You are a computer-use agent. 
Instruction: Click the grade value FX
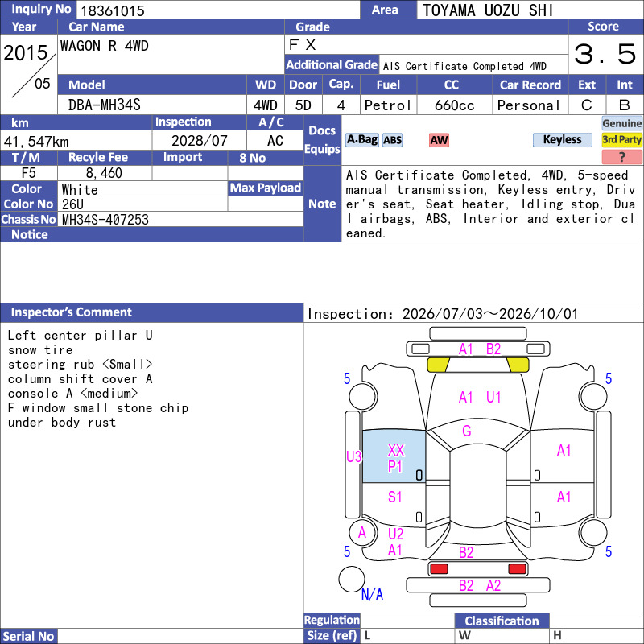[303, 45]
